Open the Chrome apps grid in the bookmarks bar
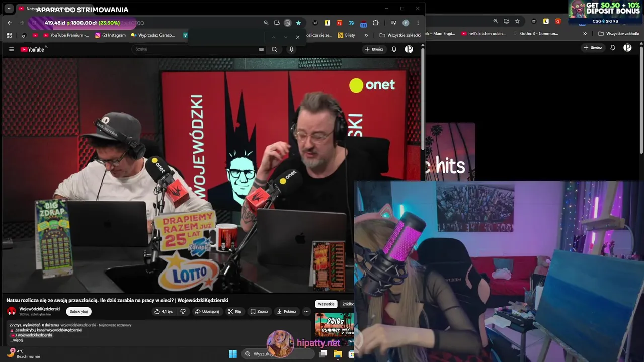This screenshot has height=362, width=644. point(9,35)
